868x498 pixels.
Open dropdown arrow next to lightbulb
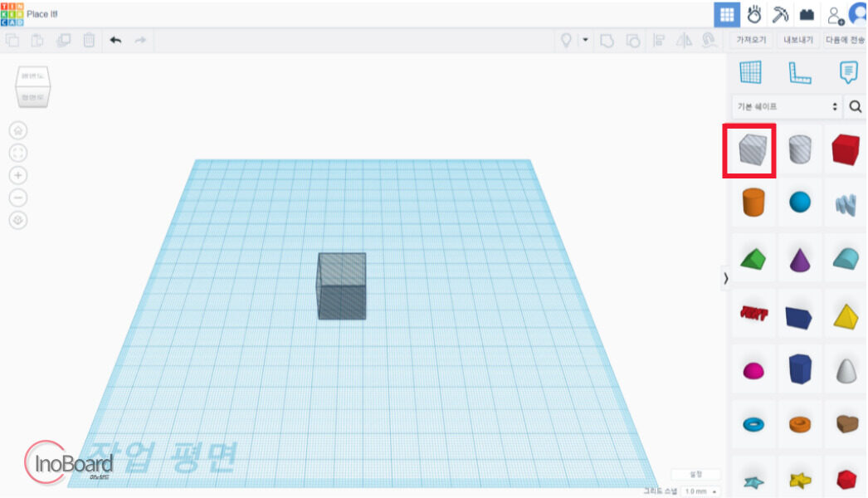(x=585, y=40)
